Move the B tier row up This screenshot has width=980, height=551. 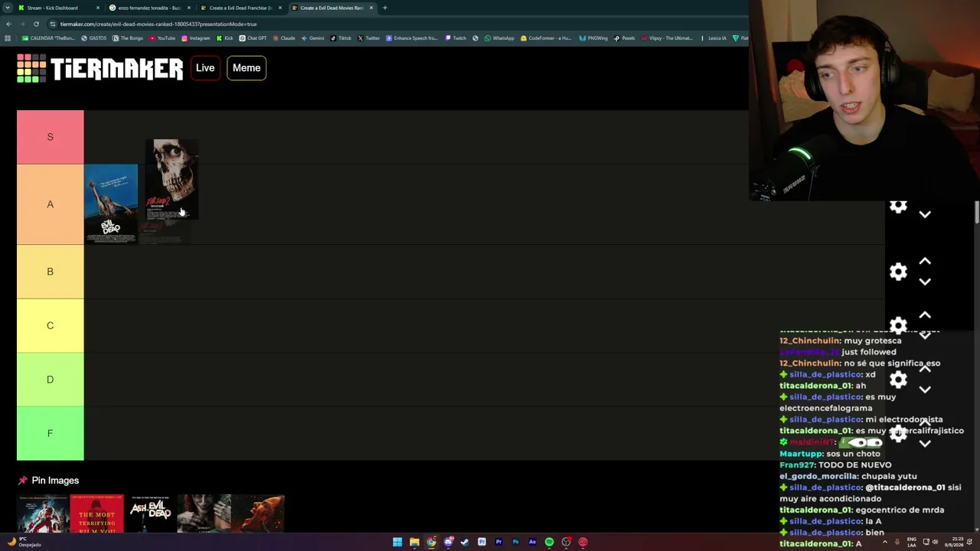pos(925,262)
